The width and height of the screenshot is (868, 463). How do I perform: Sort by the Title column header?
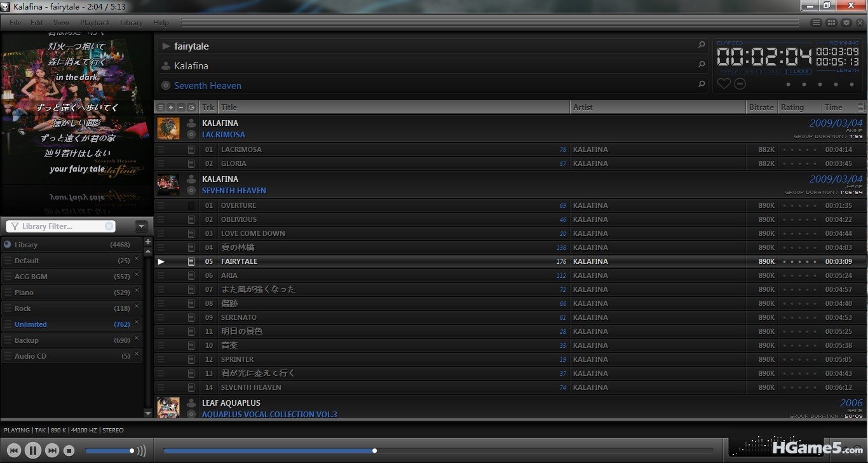(x=394, y=107)
